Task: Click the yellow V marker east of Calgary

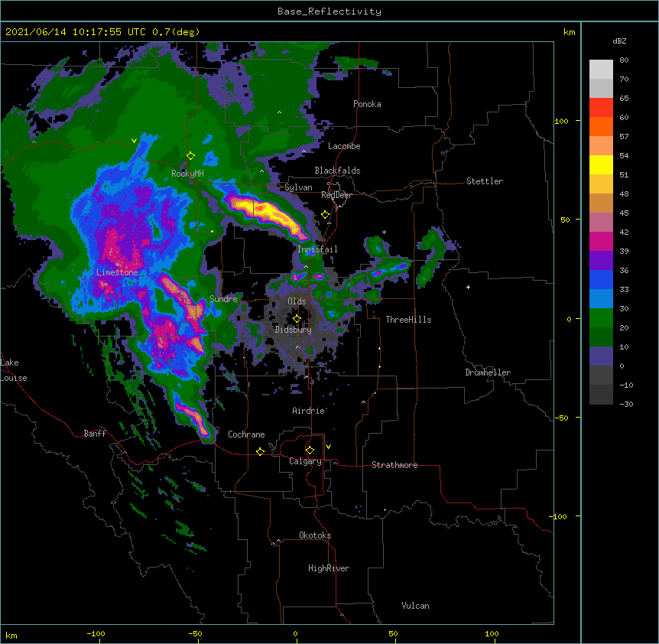Action: pyautogui.click(x=328, y=447)
